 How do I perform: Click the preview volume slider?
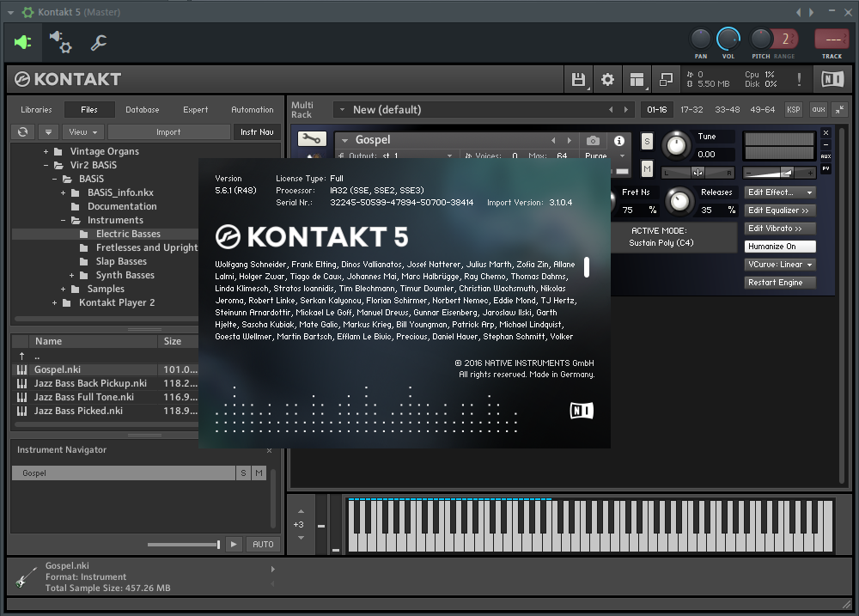pyautogui.click(x=184, y=544)
